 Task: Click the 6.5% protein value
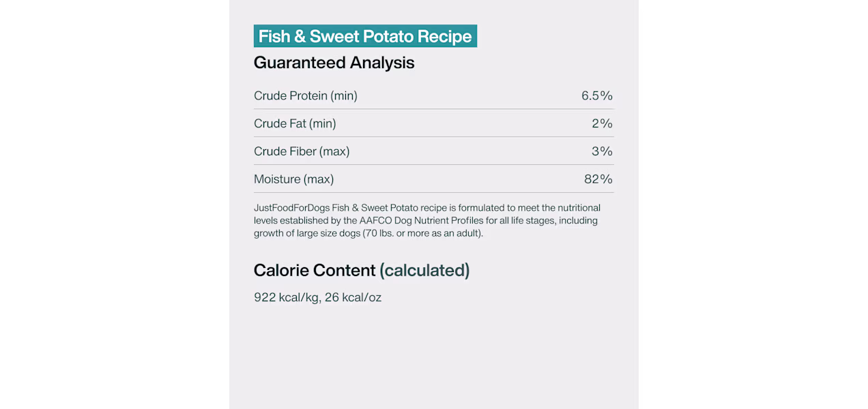pyautogui.click(x=597, y=96)
